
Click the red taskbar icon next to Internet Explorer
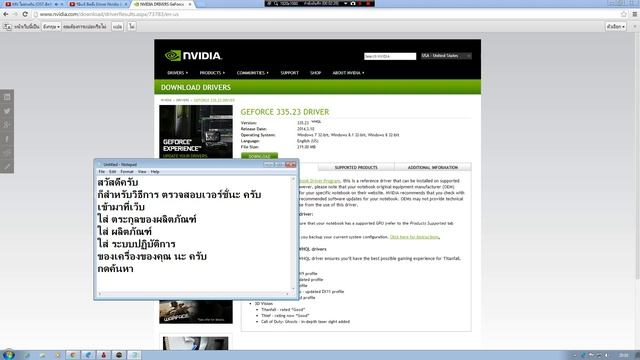click(x=104, y=355)
